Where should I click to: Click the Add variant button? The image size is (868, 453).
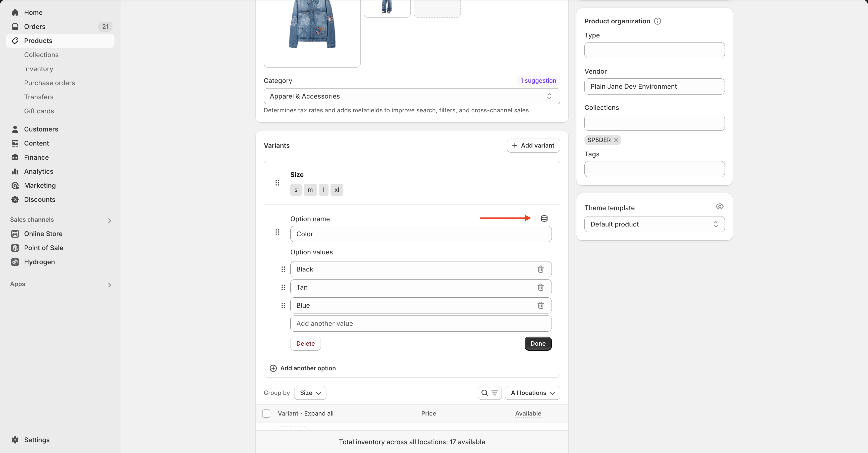[x=533, y=146]
